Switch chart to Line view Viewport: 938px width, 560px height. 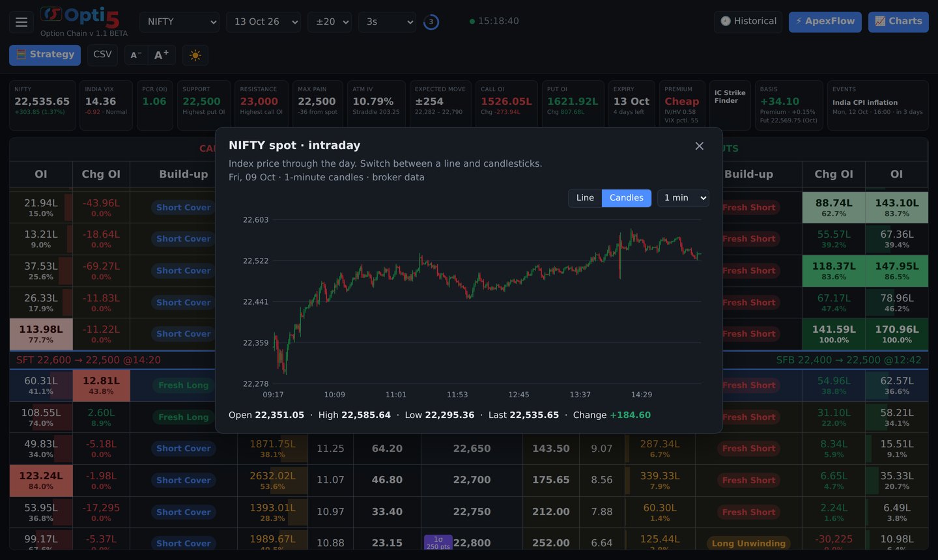[x=585, y=198]
